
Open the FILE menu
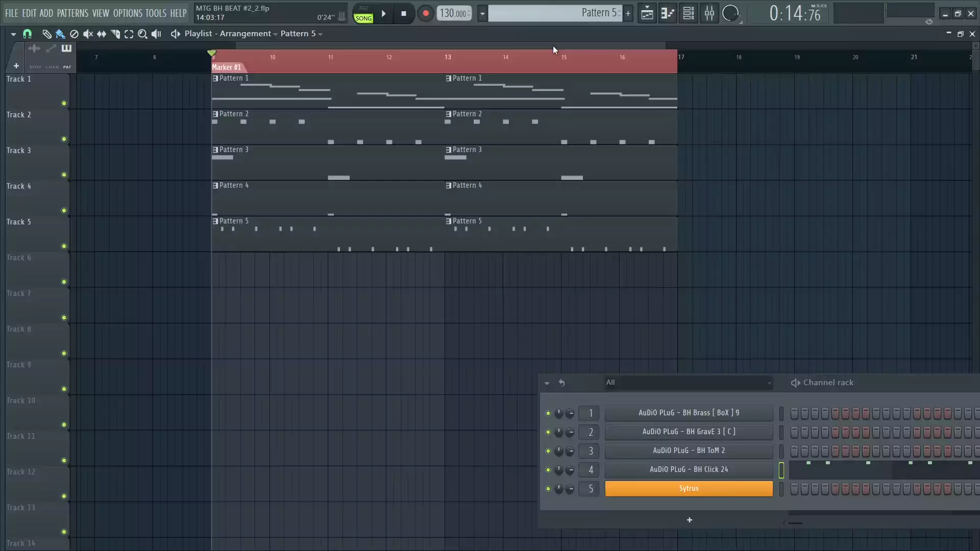(12, 13)
